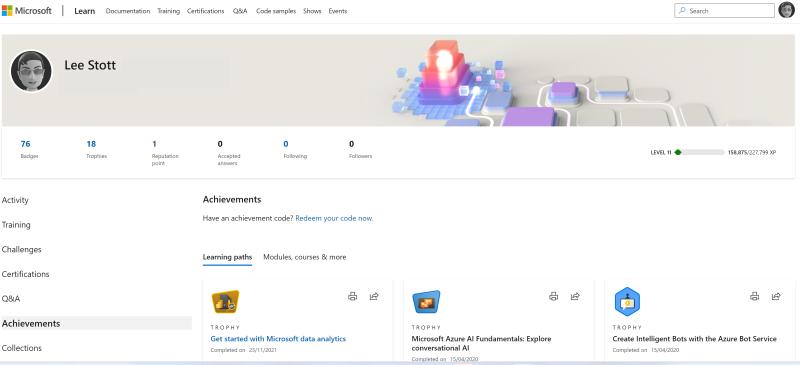Screen dimensions: 800x365
Task: Print the Azure Bot Service trophy
Action: point(755,296)
